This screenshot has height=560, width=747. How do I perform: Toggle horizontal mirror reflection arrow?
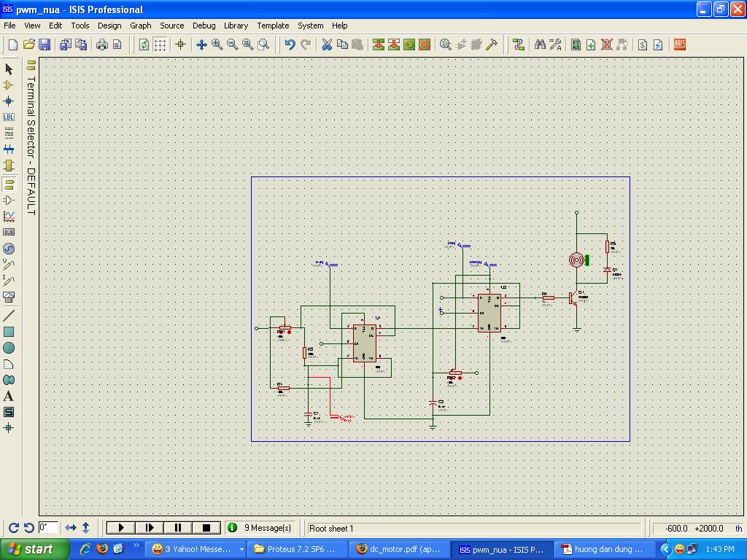pyautogui.click(x=71, y=527)
